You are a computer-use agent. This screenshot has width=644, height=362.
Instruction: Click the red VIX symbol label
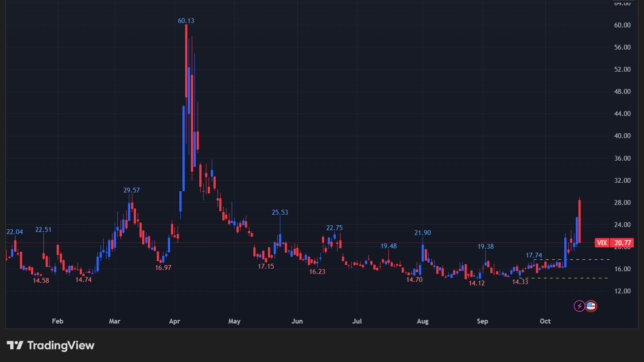pyautogui.click(x=602, y=243)
